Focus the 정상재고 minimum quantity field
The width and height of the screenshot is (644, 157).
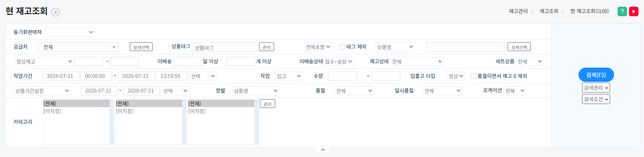89,62
